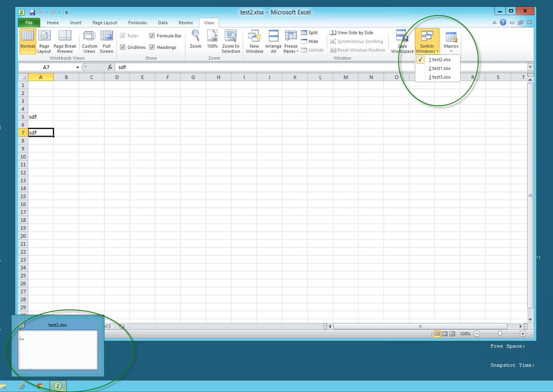553x392 pixels.
Task: Open the Zoom magnifier dialog
Action: point(195,39)
